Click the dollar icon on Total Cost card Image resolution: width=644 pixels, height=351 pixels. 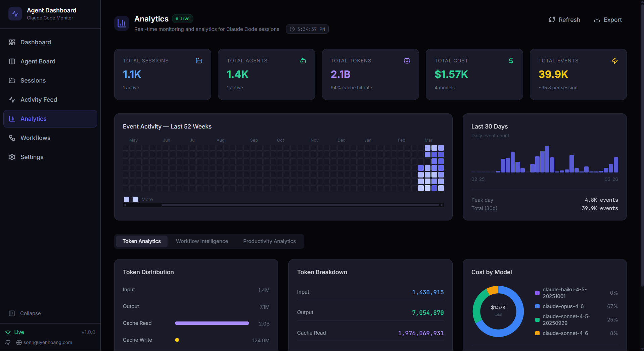click(x=511, y=61)
